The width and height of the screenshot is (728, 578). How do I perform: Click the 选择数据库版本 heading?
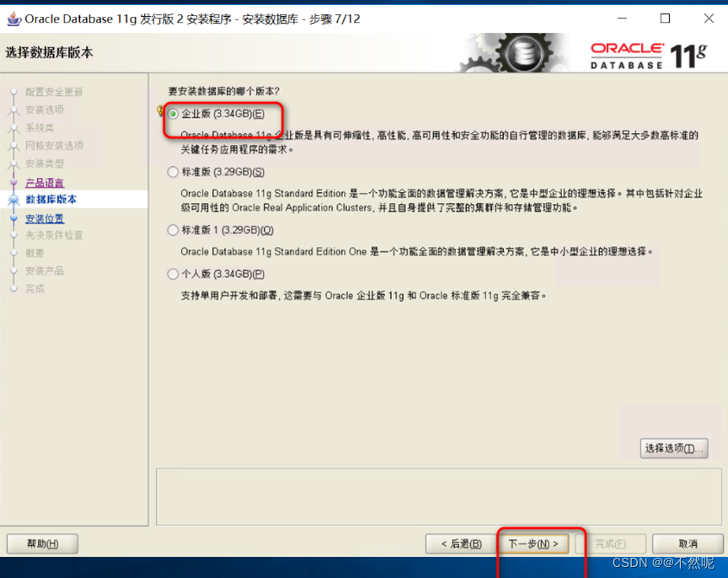tap(49, 53)
